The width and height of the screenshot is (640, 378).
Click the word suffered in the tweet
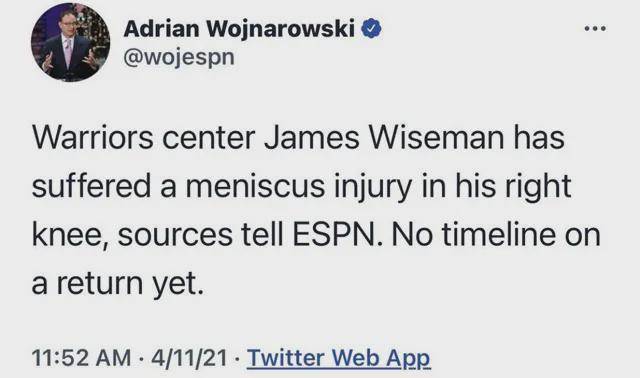(91, 185)
